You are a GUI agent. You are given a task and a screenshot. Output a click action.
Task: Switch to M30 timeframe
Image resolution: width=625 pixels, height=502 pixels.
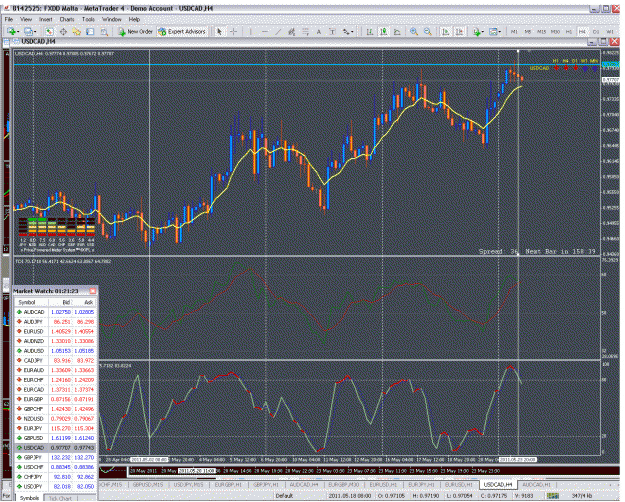tap(555, 31)
